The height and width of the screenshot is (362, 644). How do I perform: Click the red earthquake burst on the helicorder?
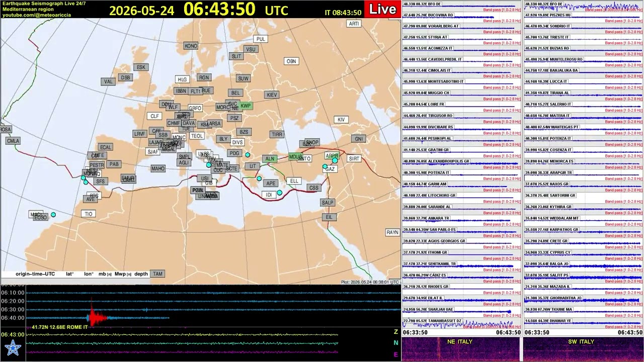pos(96,318)
